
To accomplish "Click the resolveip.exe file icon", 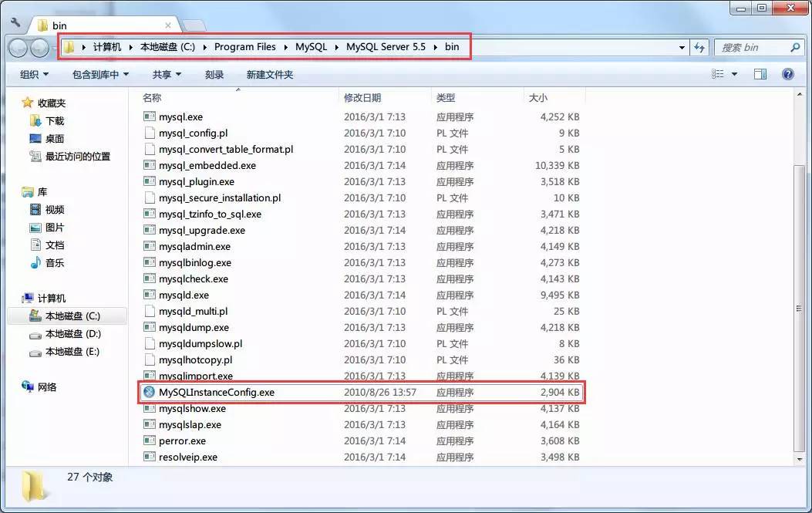I will [x=149, y=457].
